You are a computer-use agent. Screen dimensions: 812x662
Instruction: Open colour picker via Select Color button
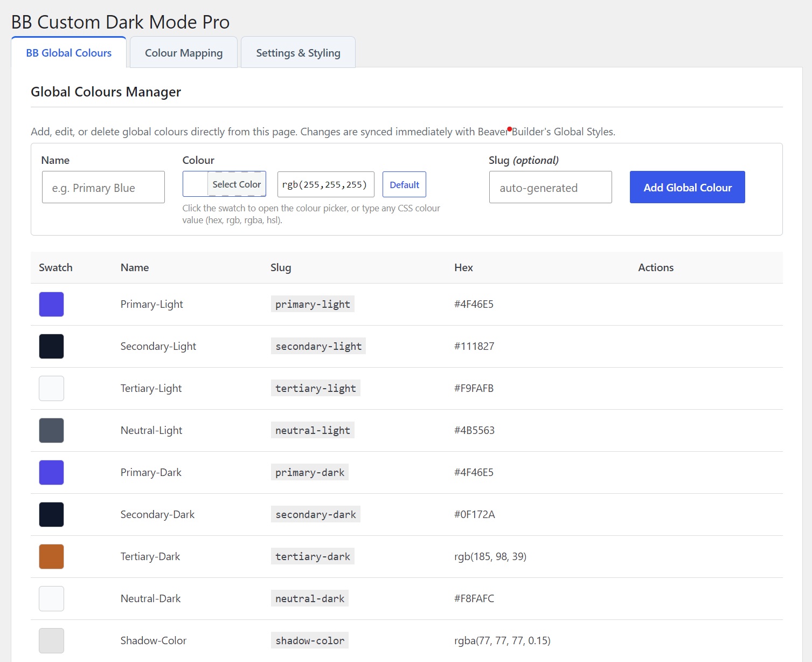tap(237, 184)
